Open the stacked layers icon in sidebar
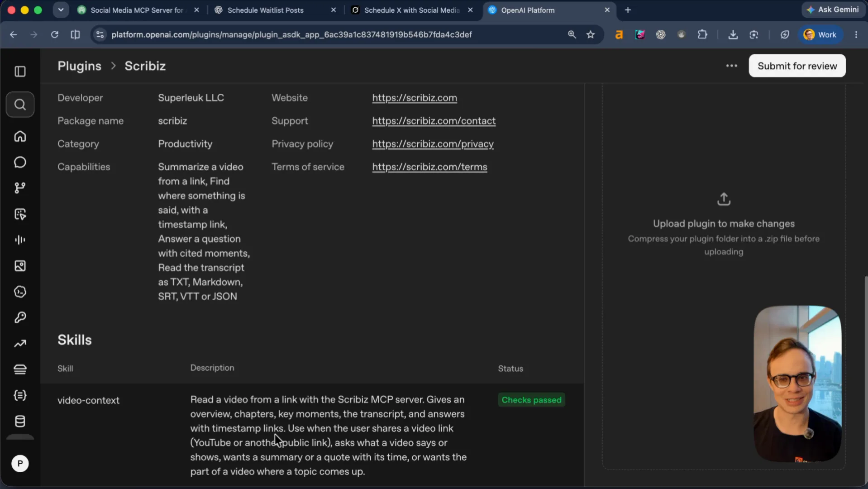Image resolution: width=868 pixels, height=489 pixels. [x=20, y=369]
